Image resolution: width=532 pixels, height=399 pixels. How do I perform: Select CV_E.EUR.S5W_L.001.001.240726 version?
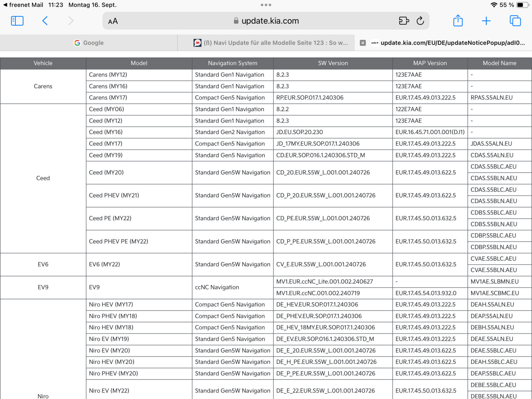click(333, 265)
